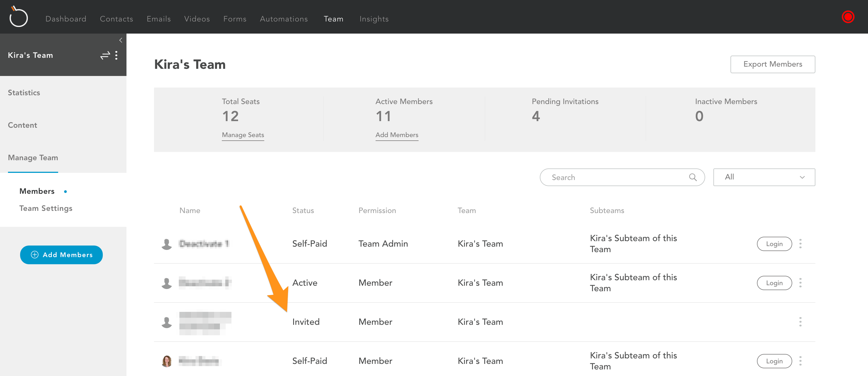Click the switch team arrows icon

click(x=105, y=55)
